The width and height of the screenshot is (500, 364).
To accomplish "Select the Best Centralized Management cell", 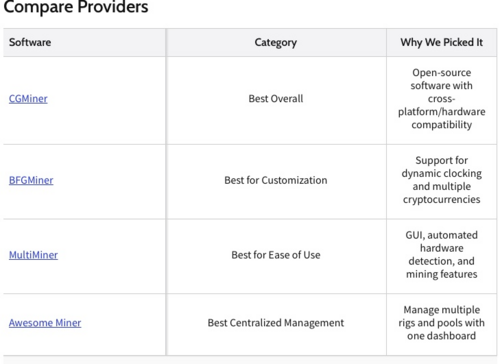I will click(276, 323).
